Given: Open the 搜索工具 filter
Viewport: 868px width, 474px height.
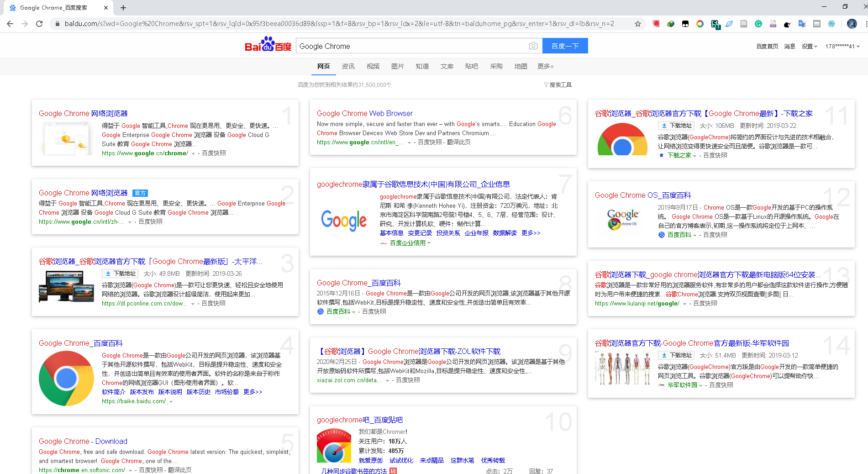Looking at the screenshot, I should (x=558, y=85).
